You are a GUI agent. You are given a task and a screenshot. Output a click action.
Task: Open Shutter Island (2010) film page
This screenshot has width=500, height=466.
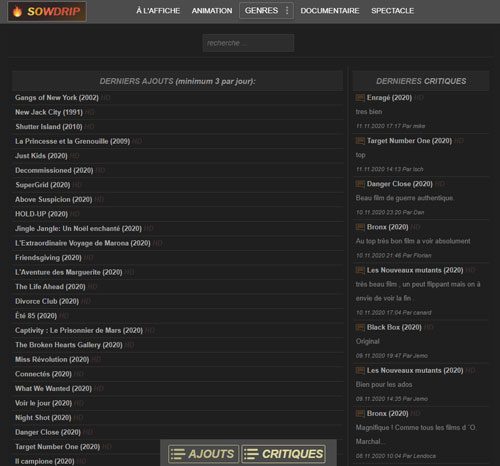pyautogui.click(x=49, y=127)
